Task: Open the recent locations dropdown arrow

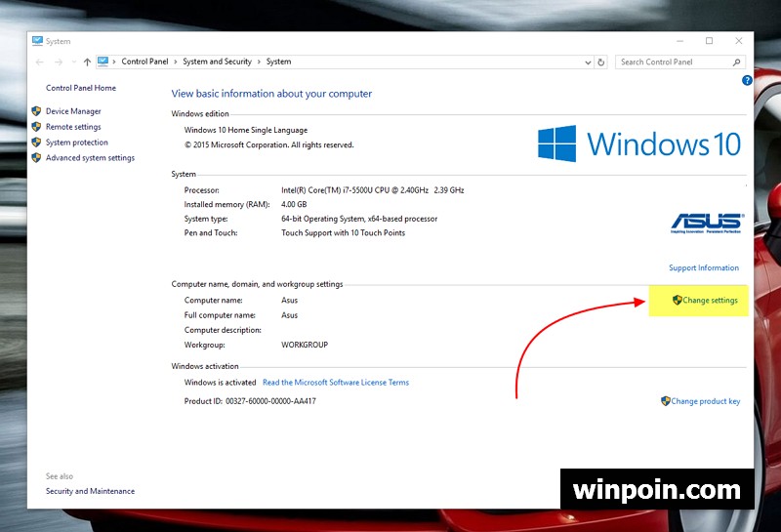Action: coord(74,61)
